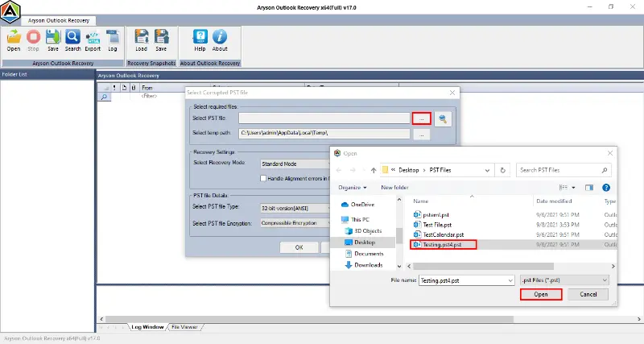
Task: Click browse button for temp path
Action: coord(421,135)
